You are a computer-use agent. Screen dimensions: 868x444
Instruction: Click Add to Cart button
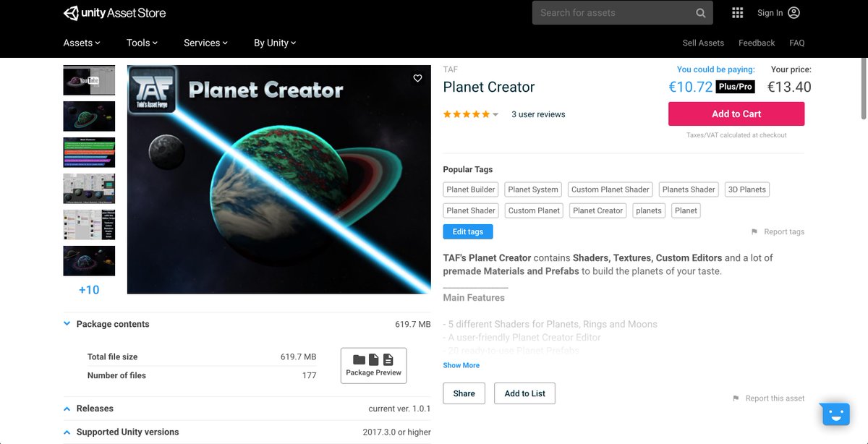pos(736,114)
